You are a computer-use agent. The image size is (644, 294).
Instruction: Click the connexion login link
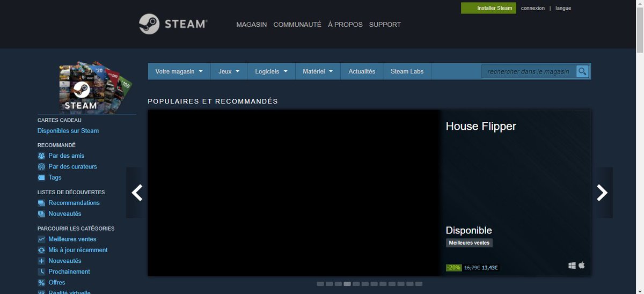[x=533, y=8]
